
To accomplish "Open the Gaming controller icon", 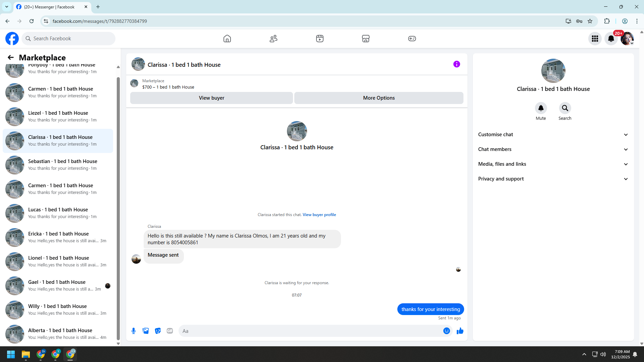I will [412, 39].
